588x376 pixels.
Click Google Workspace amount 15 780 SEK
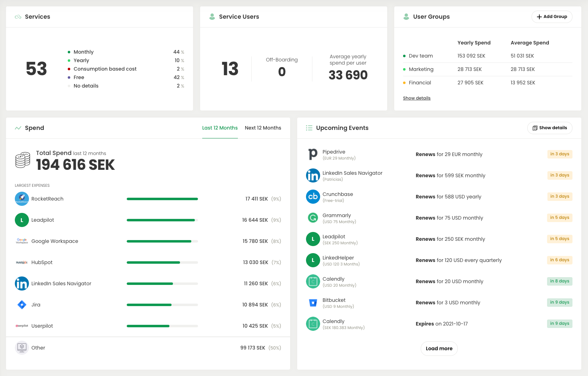click(255, 241)
